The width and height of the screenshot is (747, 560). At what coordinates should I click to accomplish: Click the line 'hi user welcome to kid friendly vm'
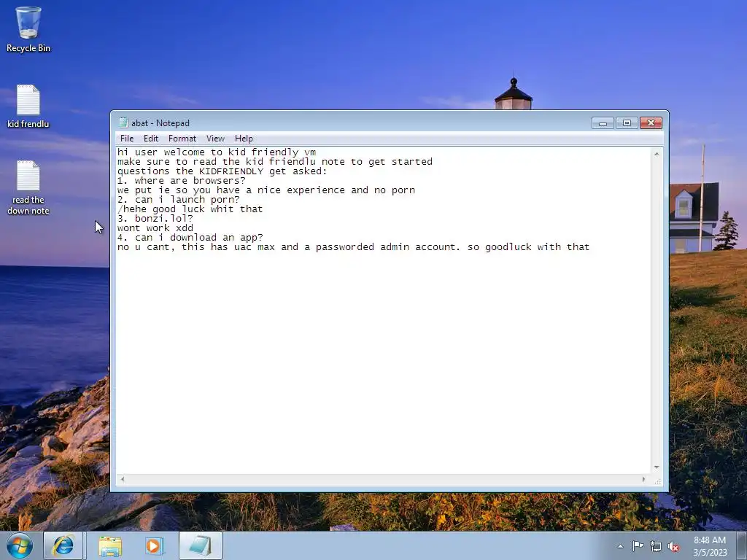coord(217,152)
